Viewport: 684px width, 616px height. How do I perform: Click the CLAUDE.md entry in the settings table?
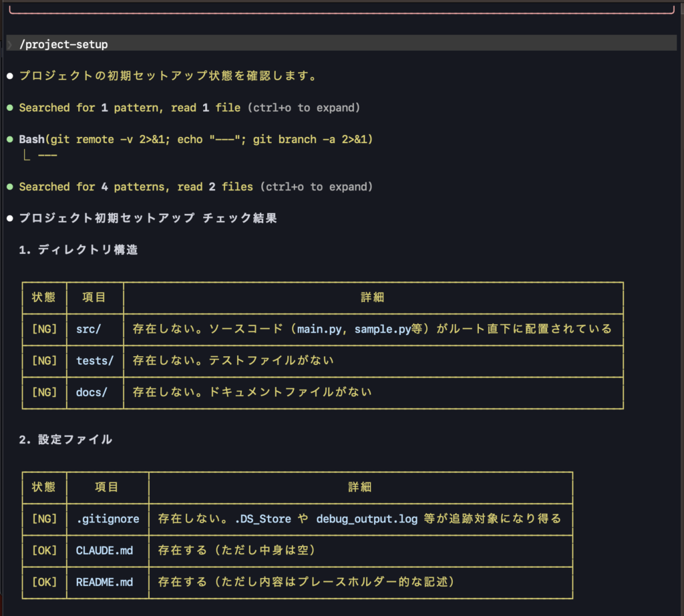coord(104,551)
